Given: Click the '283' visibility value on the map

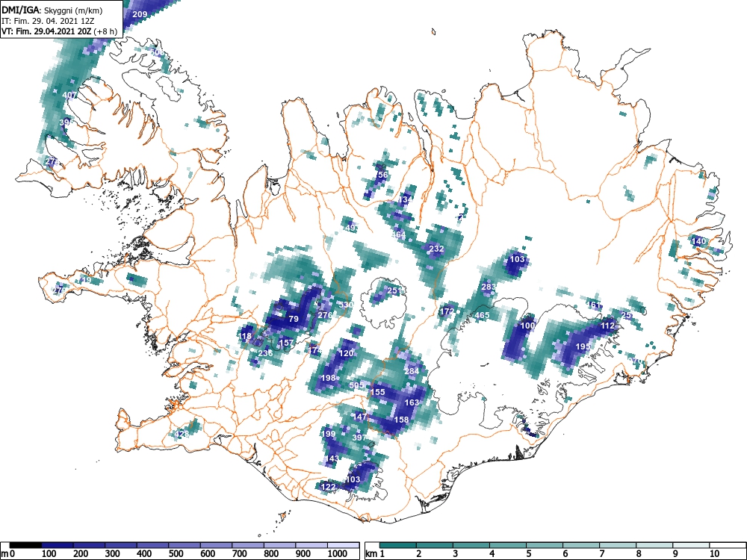Looking at the screenshot, I should pos(489,287).
